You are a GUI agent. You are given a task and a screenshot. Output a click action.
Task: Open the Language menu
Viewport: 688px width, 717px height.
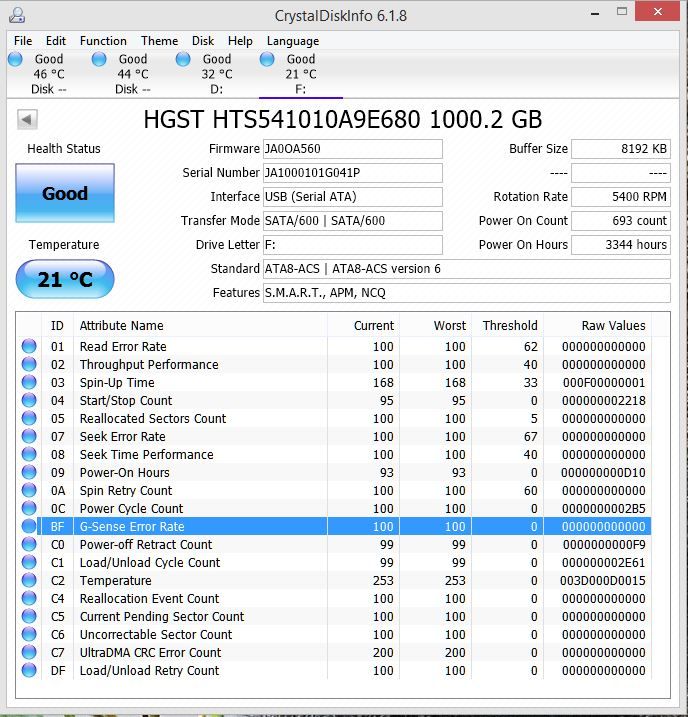tap(293, 41)
